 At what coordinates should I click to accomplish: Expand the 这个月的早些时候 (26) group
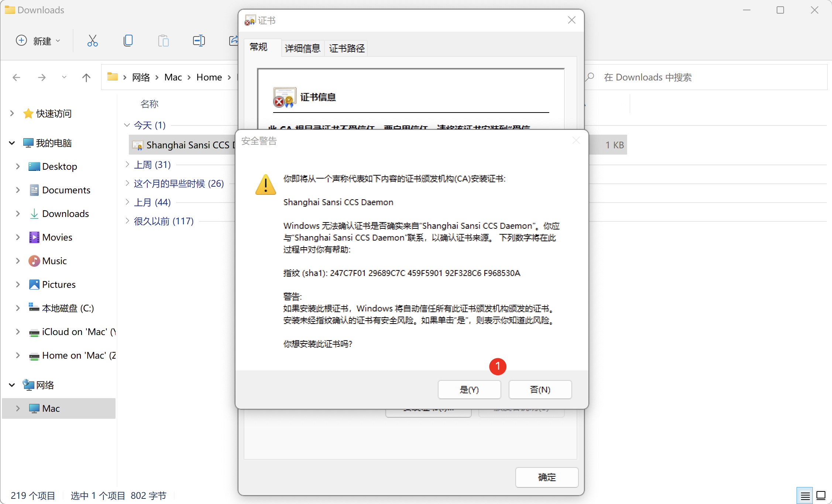[127, 183]
